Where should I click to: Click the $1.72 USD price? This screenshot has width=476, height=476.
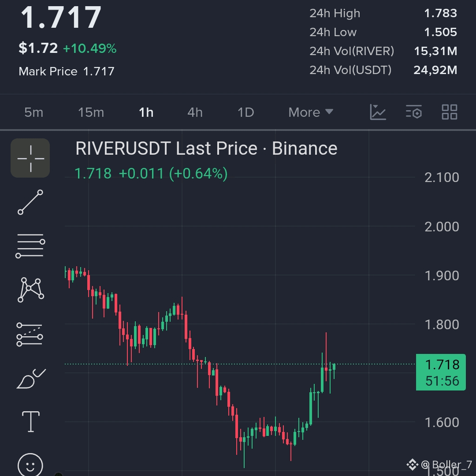38,48
